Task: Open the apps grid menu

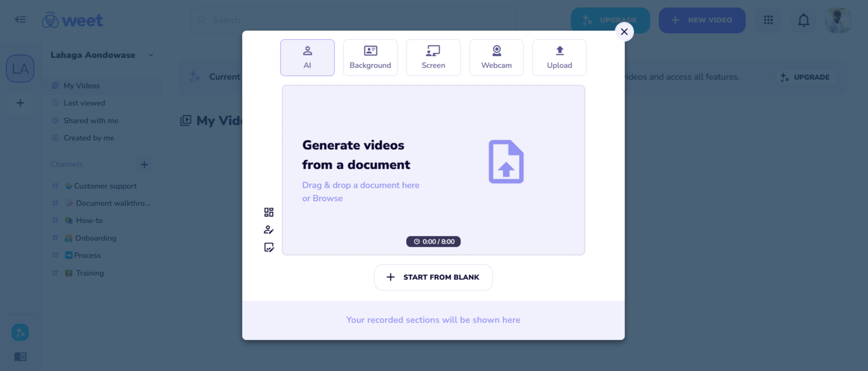Action: coord(768,20)
